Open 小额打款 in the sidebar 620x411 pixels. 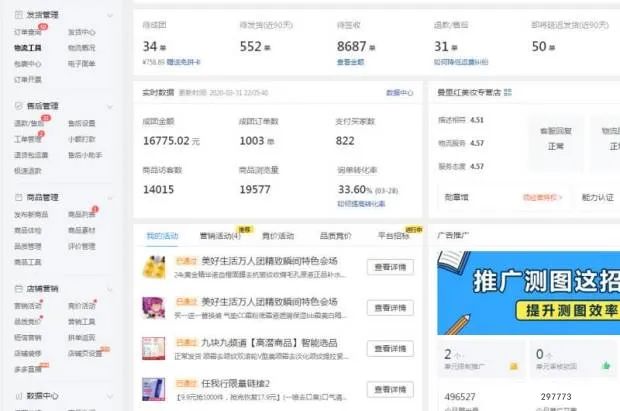click(81, 140)
